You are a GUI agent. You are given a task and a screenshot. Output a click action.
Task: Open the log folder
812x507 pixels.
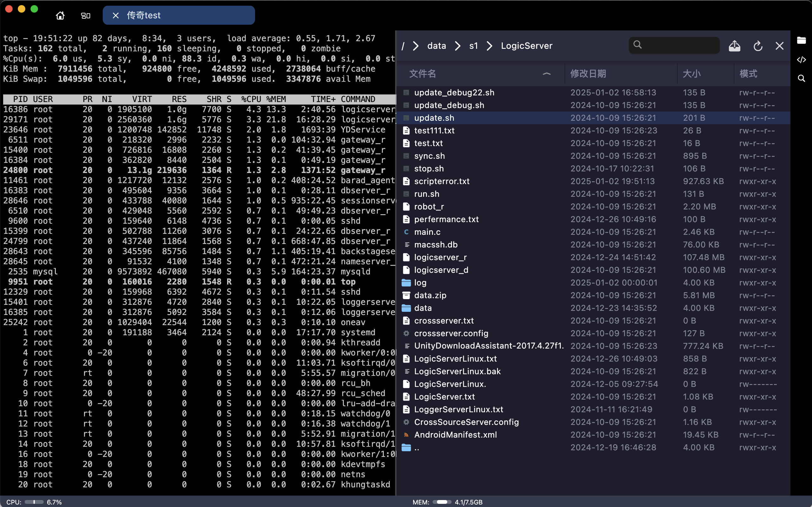pos(420,283)
